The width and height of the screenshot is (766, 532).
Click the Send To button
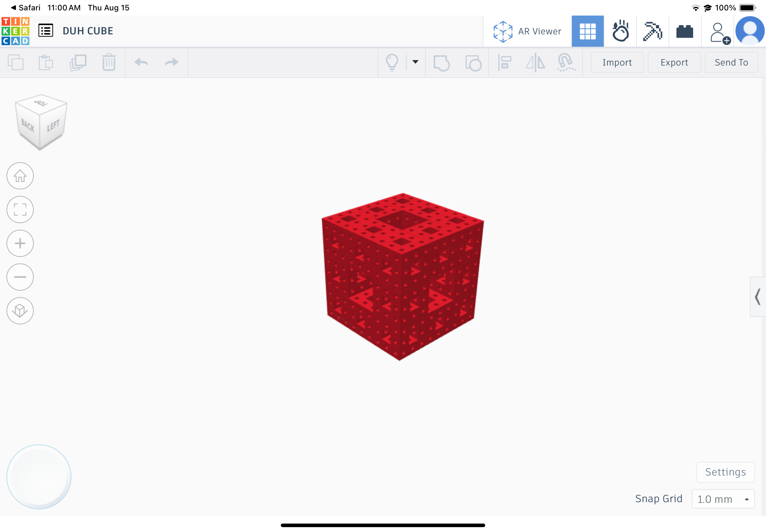(x=731, y=62)
